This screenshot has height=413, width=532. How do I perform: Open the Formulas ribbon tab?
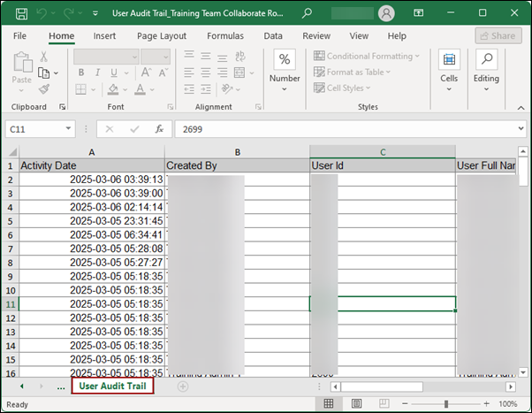(225, 36)
